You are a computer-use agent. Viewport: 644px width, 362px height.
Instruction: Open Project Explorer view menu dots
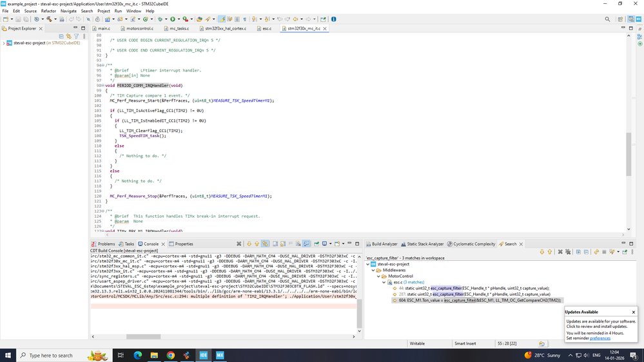coord(84,36)
